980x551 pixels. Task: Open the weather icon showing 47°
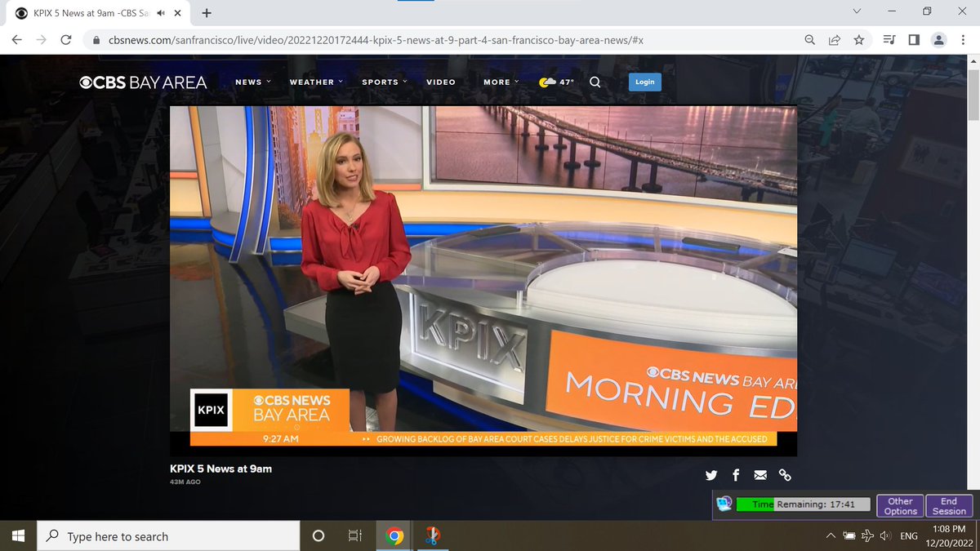pyautogui.click(x=557, y=82)
